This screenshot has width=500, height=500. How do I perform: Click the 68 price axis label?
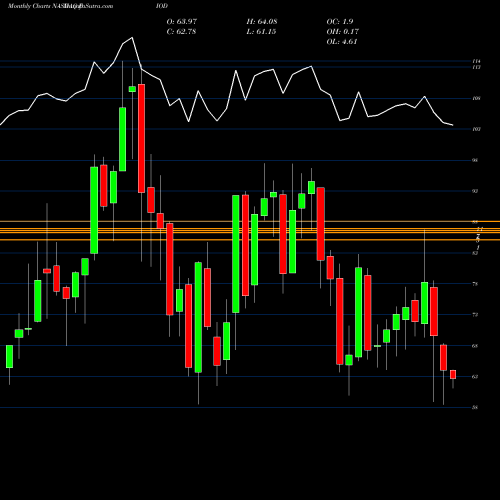(x=475, y=346)
